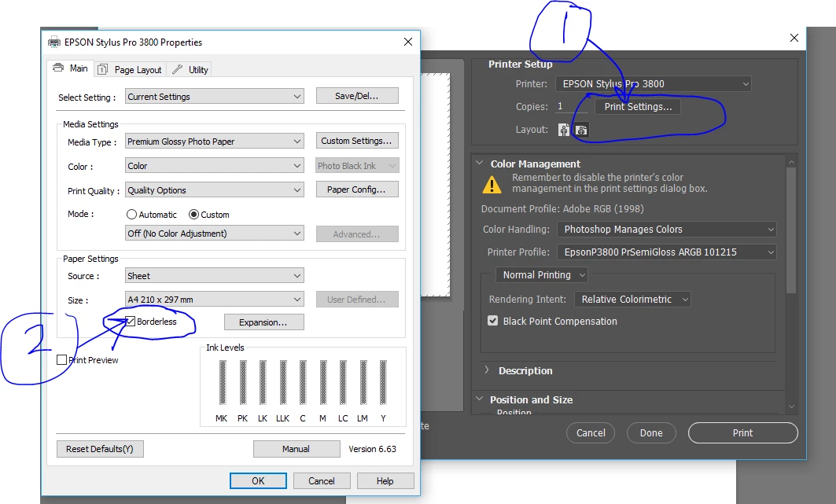
Task: Click Done in Photoshop print dialog
Action: (651, 433)
